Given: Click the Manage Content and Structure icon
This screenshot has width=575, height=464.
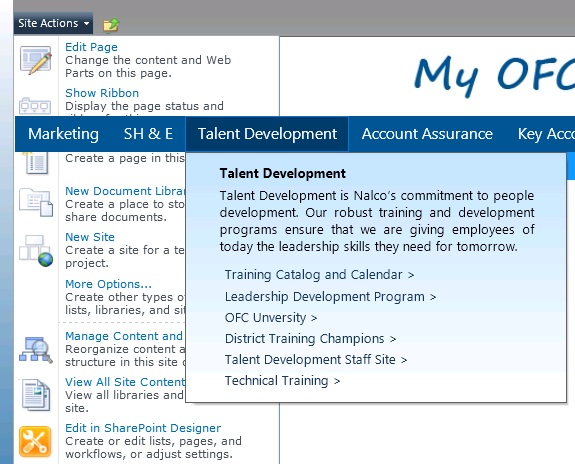Looking at the screenshot, I should [x=36, y=350].
